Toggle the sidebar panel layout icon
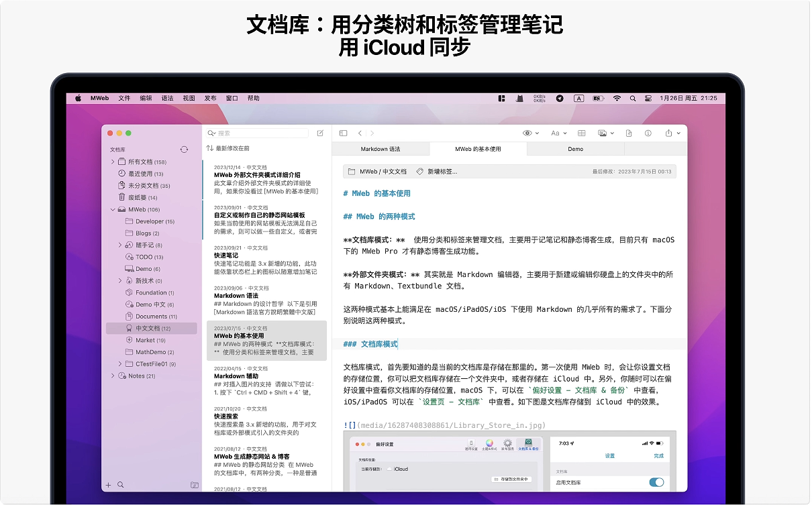This screenshot has width=812, height=505. coord(343,133)
